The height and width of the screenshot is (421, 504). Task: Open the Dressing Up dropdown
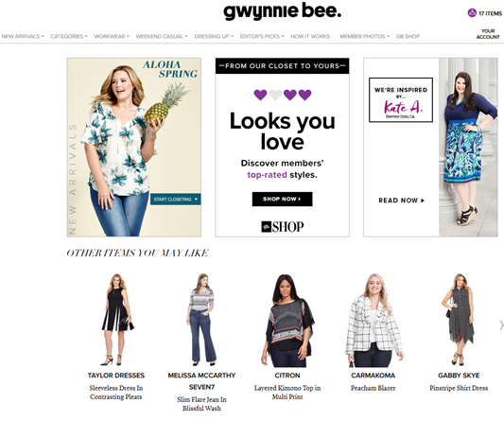point(214,36)
